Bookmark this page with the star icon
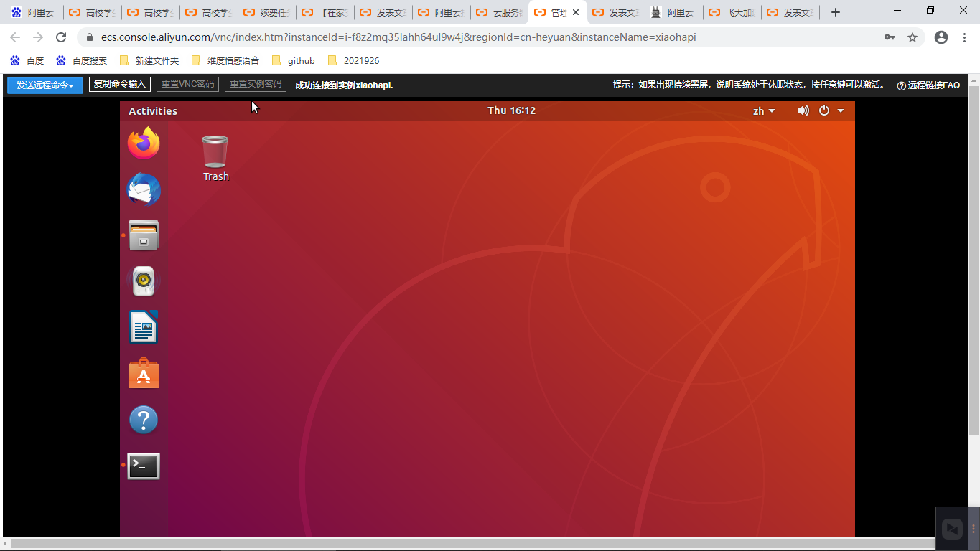Viewport: 980px width, 551px height. click(x=913, y=37)
